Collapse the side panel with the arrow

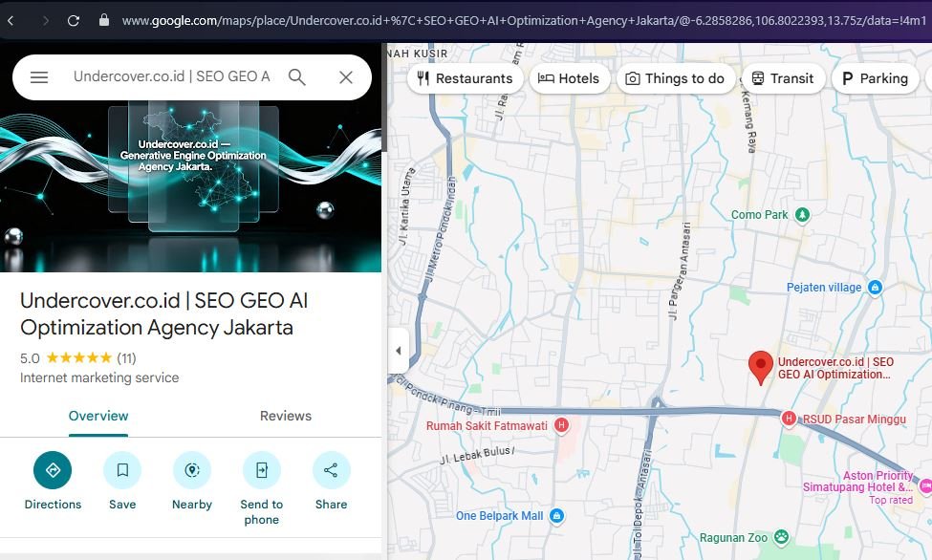point(398,351)
